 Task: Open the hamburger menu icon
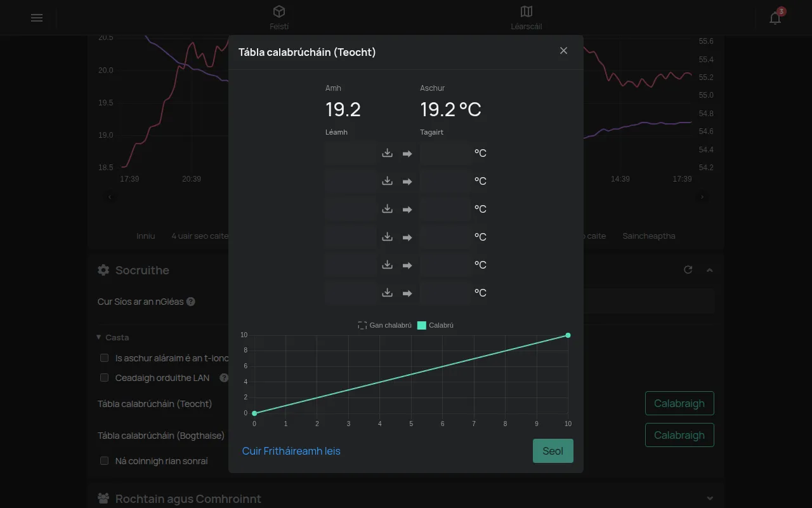coord(37,18)
